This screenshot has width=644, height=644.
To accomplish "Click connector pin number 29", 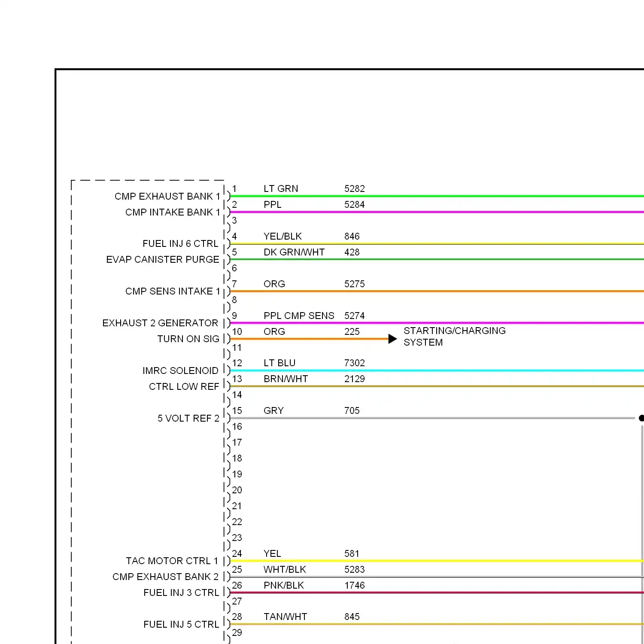I will [x=237, y=632].
